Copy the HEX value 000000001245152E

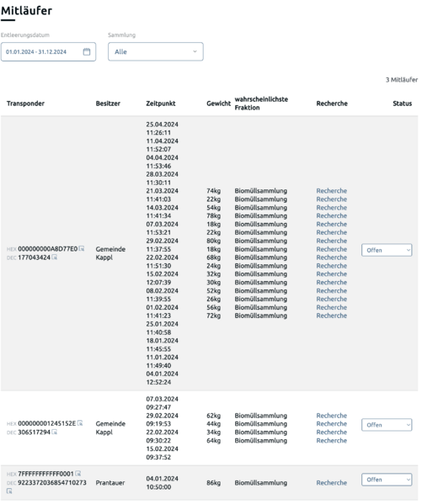pyautogui.click(x=80, y=423)
